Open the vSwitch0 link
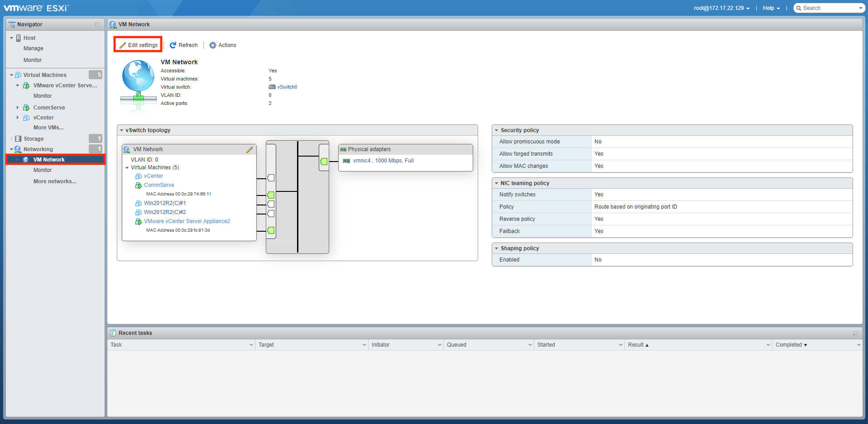 287,87
